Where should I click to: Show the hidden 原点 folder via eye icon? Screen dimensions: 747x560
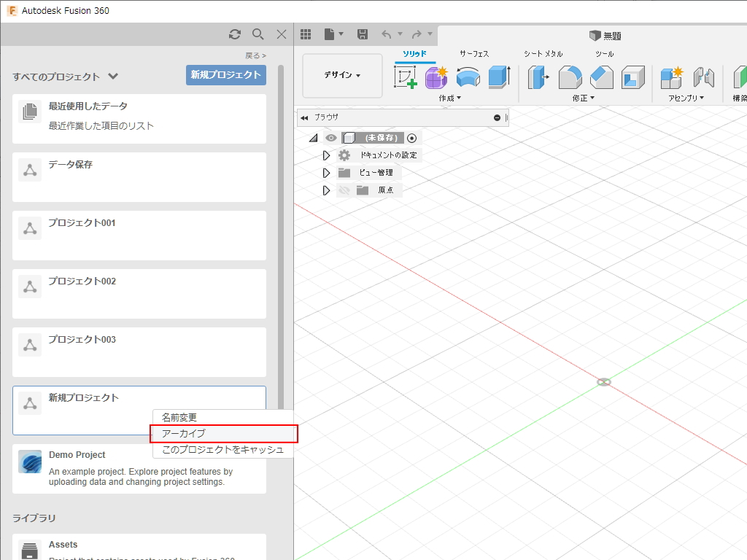pos(344,190)
